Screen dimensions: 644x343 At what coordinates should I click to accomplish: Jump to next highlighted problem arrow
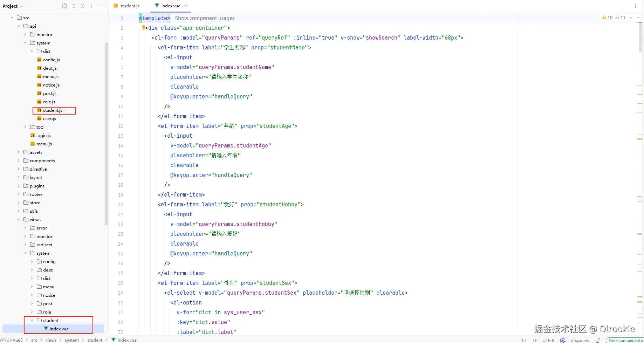[x=638, y=18]
